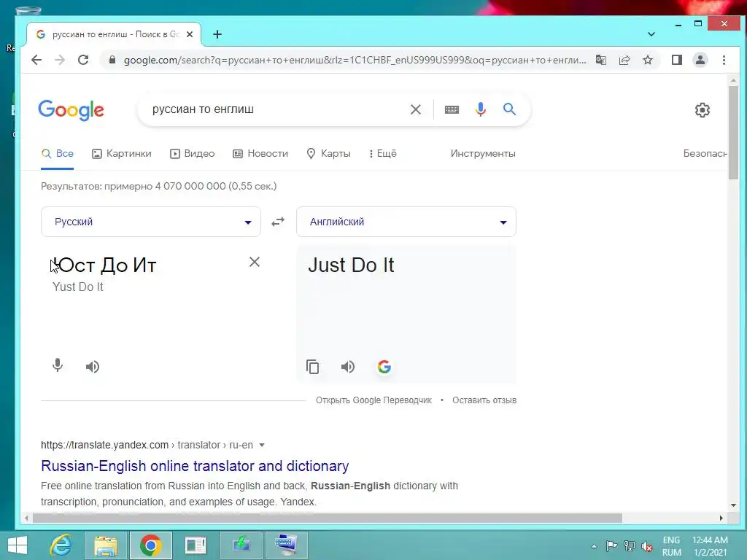Screen dimensions: 747x560
Task: Switch to the Видео tab
Action: [193, 153]
